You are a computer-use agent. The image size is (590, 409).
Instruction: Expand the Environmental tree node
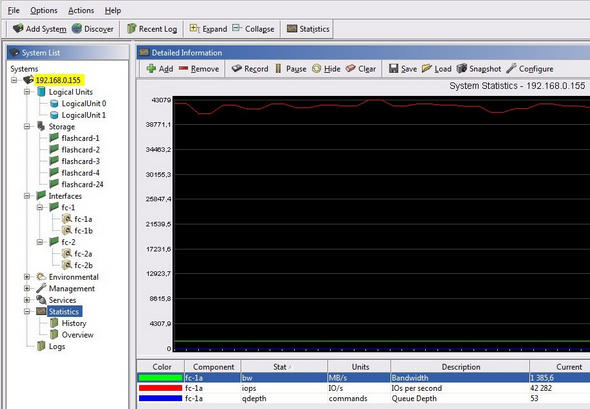click(27, 277)
